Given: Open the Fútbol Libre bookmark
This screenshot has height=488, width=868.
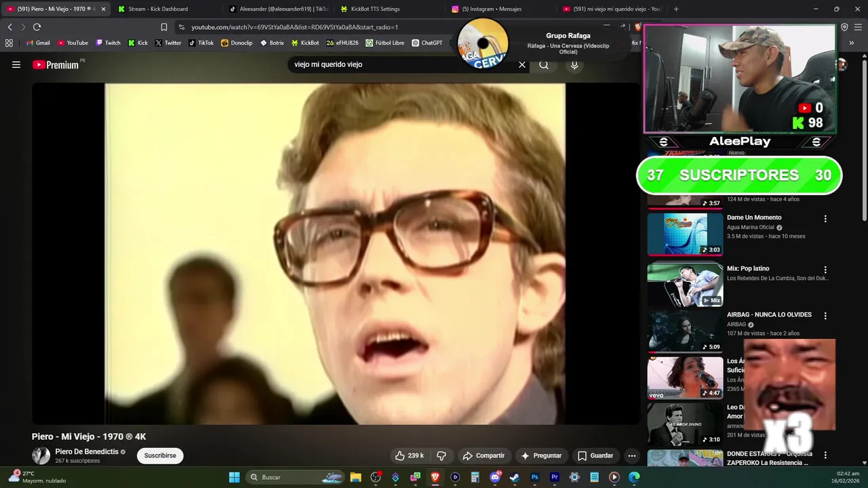Looking at the screenshot, I should (384, 43).
